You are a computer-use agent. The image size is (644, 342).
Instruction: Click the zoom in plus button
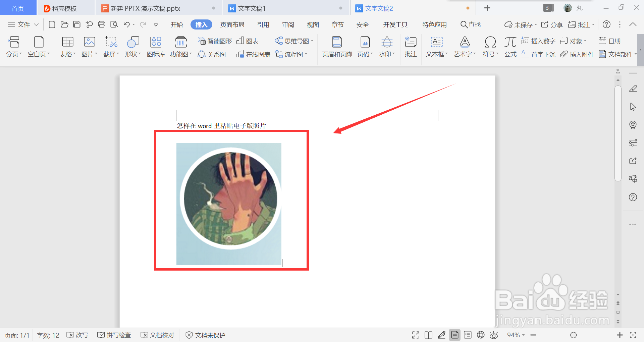click(x=620, y=335)
